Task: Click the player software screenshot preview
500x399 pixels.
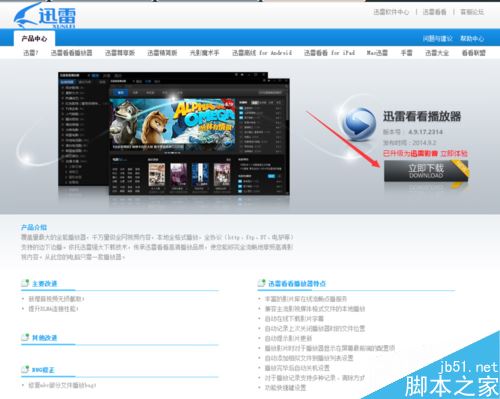Action: [x=174, y=133]
